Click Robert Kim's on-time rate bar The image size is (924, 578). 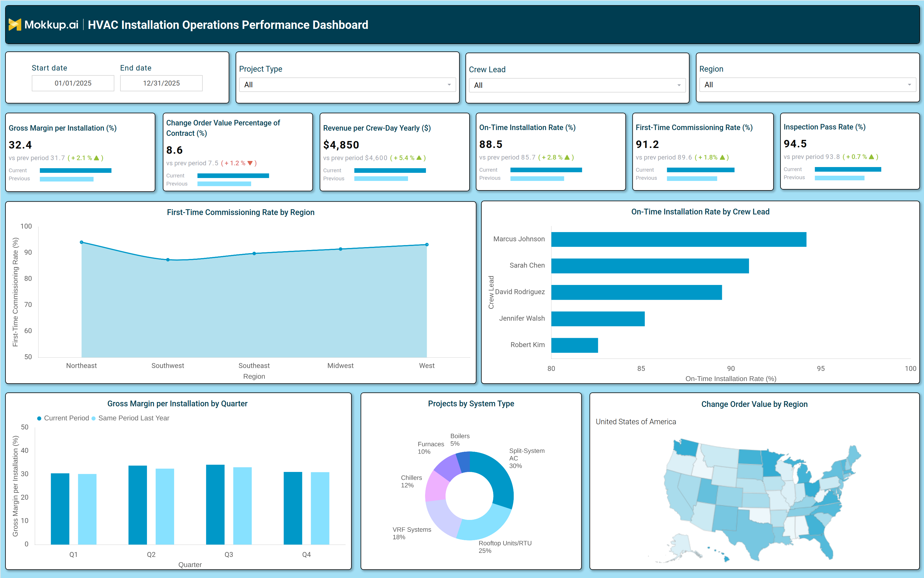click(575, 345)
